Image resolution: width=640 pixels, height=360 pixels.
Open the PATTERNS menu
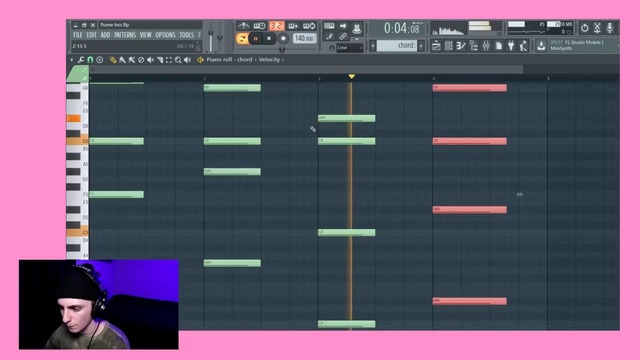tap(125, 35)
